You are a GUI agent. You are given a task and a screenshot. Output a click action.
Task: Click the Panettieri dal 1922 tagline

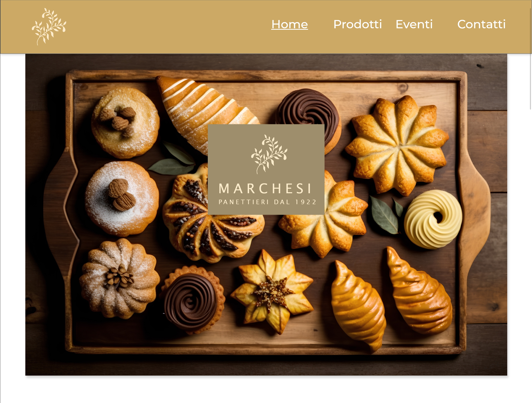[267, 202]
